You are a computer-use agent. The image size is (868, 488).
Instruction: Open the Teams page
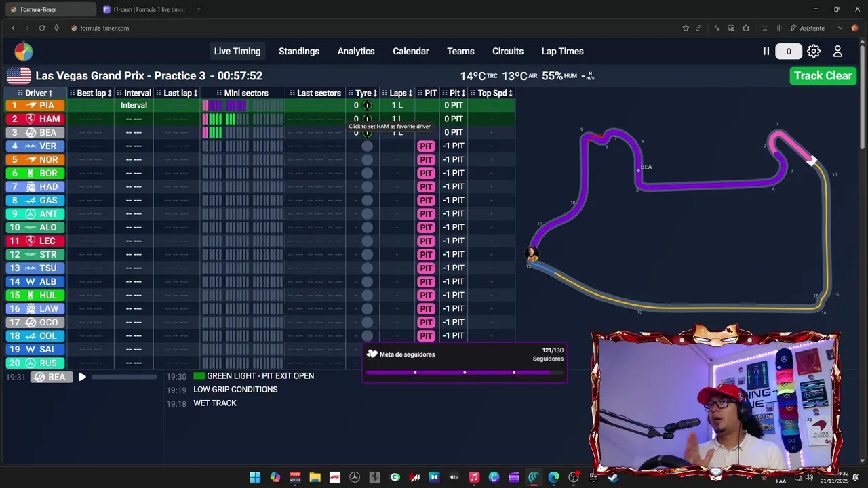click(460, 52)
